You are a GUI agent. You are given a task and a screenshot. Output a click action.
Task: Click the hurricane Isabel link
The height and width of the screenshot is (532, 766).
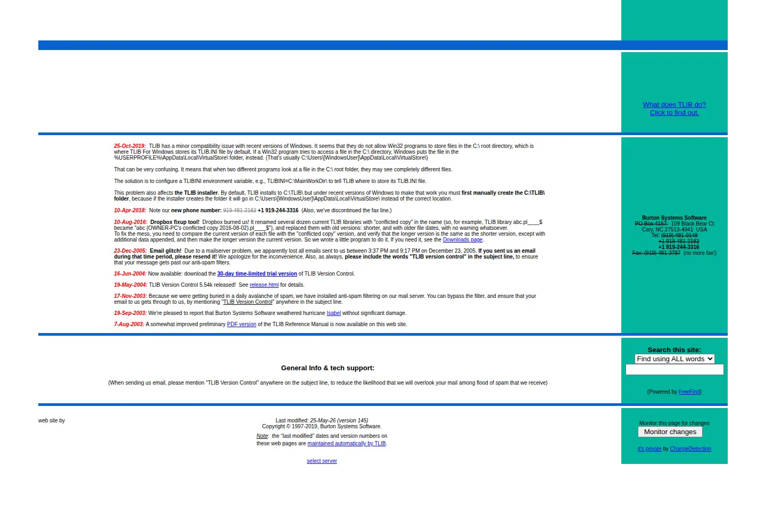click(334, 313)
